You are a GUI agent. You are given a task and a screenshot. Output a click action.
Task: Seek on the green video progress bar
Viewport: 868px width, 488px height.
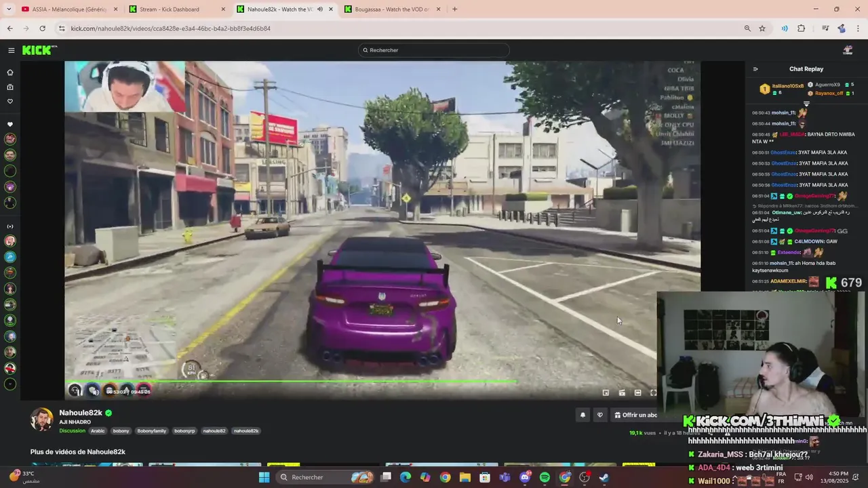[382, 382]
